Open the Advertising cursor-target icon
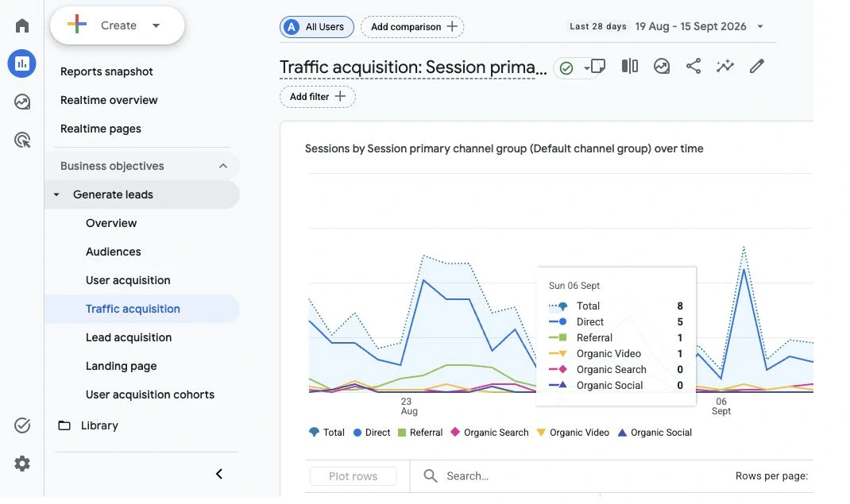Viewport: 850px width, 504px height. 22,140
